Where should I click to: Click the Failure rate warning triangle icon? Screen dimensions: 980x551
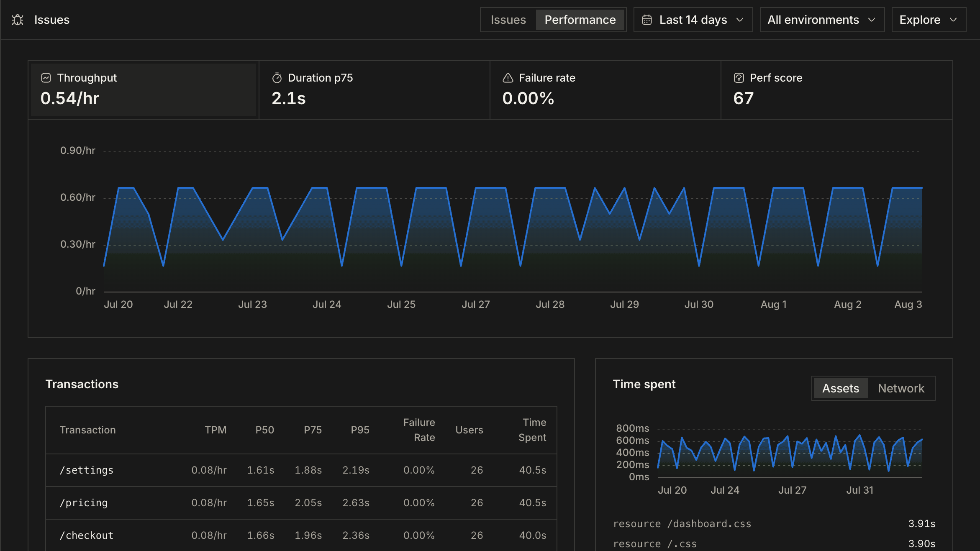click(508, 78)
